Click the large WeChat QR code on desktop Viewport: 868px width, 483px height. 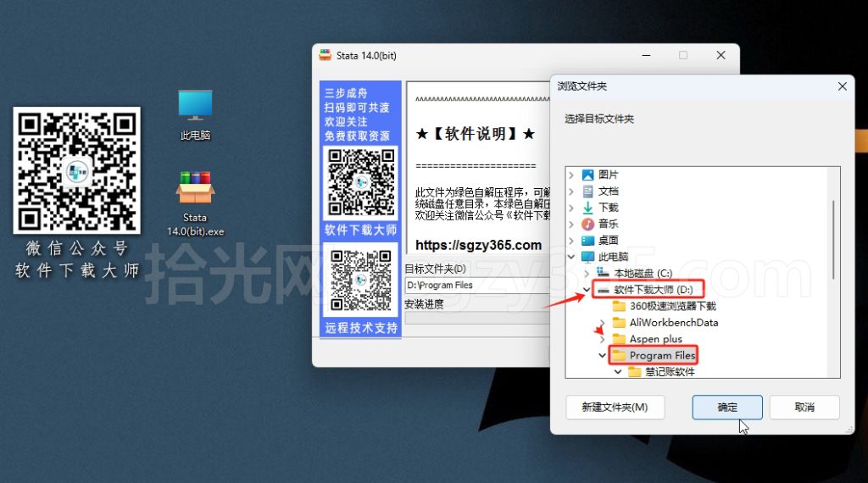click(77, 170)
